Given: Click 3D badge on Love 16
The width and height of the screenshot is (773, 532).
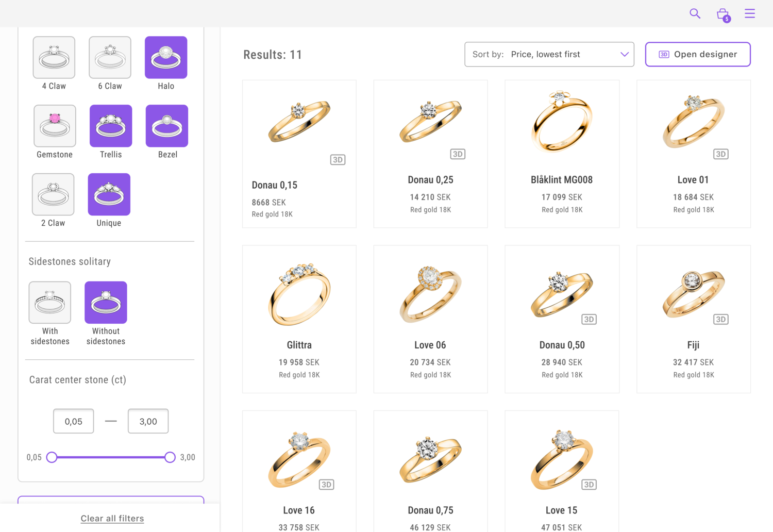Looking at the screenshot, I should [326, 485].
